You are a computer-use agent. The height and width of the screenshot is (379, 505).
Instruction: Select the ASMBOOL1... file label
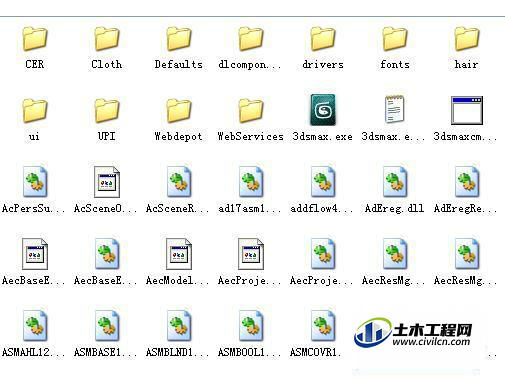coord(249,352)
